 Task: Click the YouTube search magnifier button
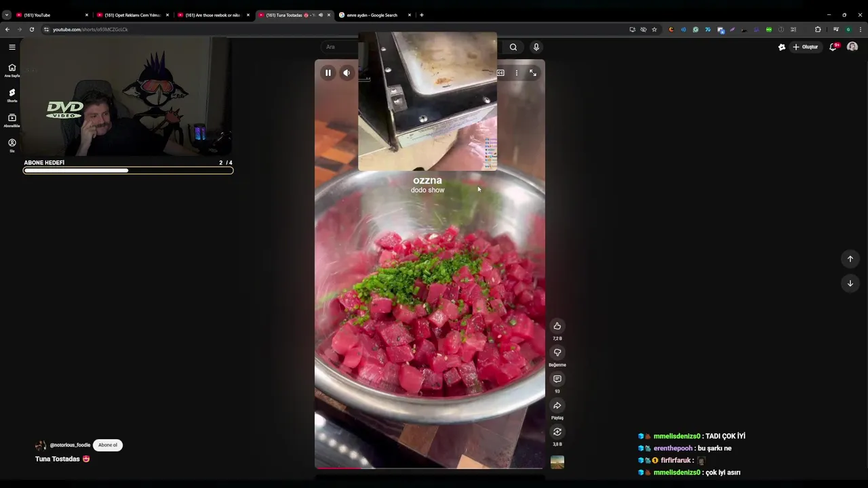coord(513,47)
